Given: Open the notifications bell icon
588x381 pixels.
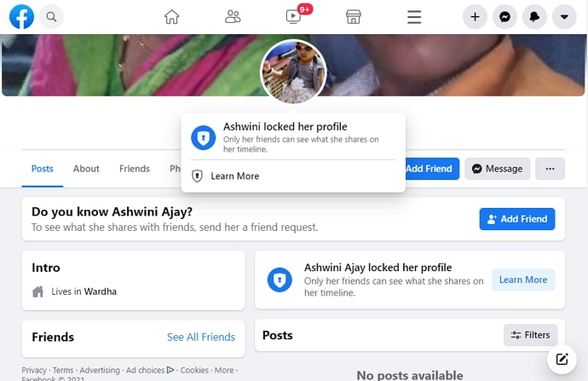Looking at the screenshot, I should click(x=534, y=17).
